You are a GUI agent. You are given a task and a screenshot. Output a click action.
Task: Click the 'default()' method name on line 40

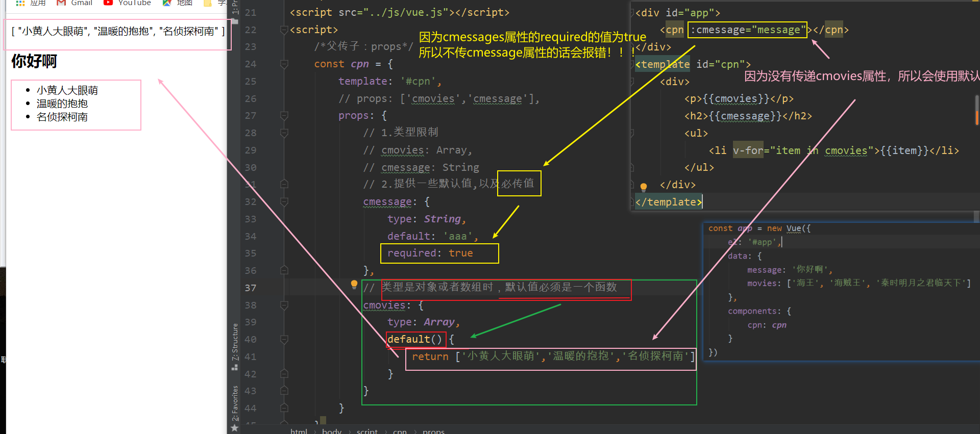coord(414,339)
